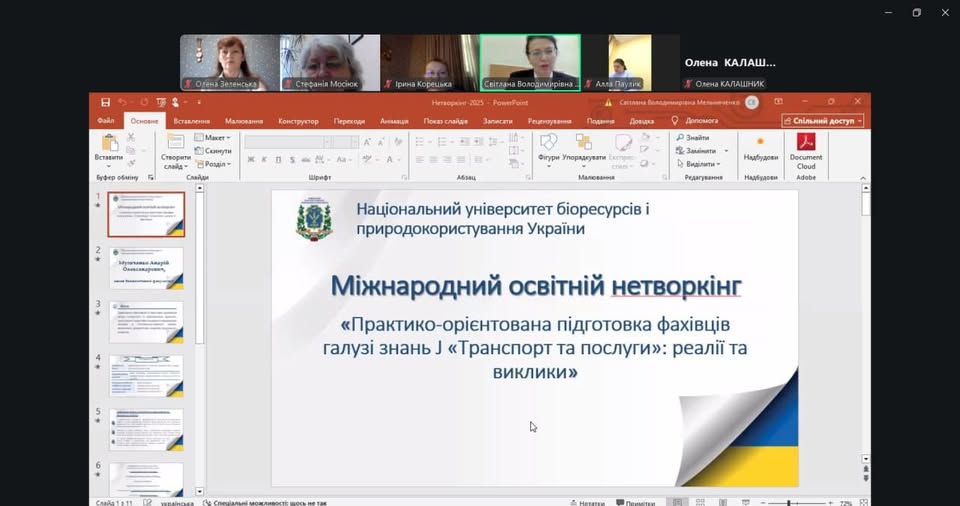The height and width of the screenshot is (506, 960).
Task: Toggle italic (К) formatting
Action: pyautogui.click(x=264, y=160)
